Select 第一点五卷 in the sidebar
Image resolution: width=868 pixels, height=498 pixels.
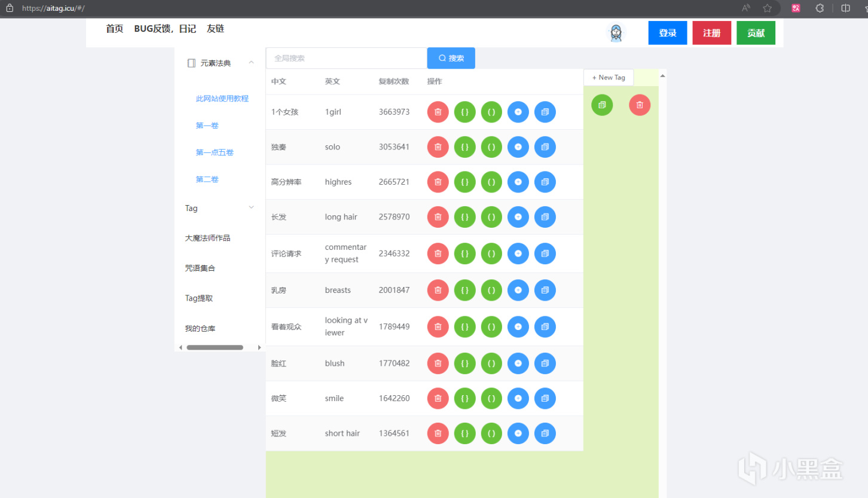tap(215, 152)
